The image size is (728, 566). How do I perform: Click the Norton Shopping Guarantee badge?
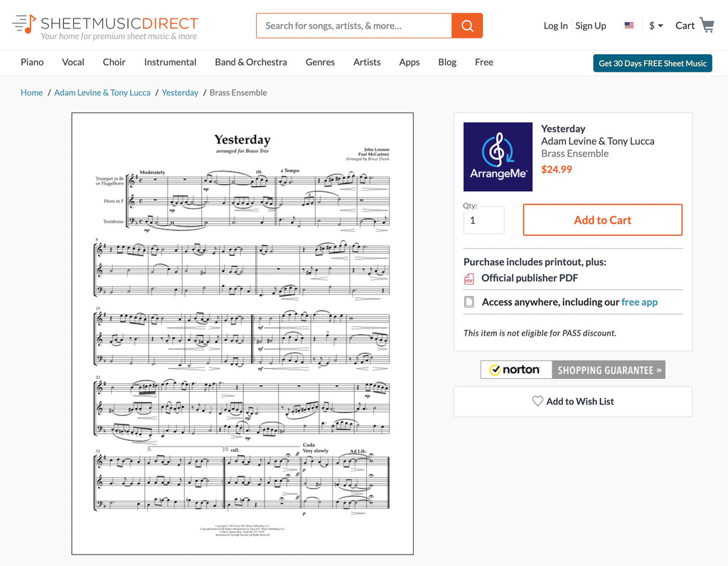pos(573,370)
